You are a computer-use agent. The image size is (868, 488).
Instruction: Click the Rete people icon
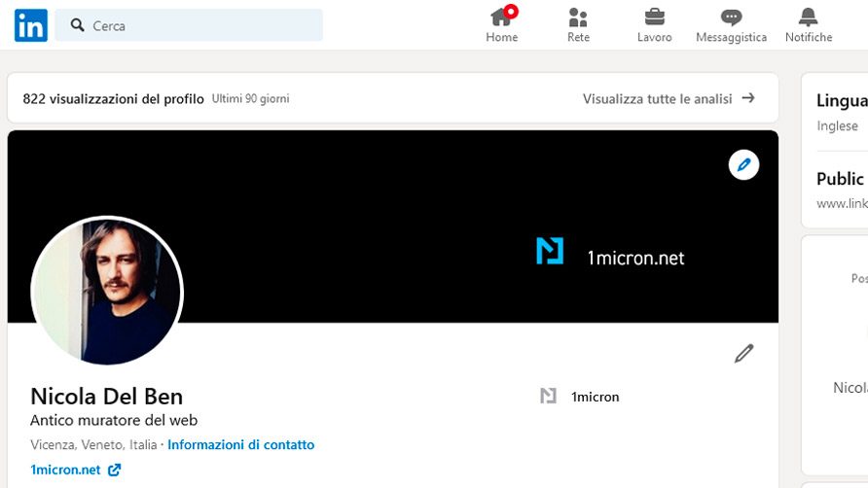(578, 17)
